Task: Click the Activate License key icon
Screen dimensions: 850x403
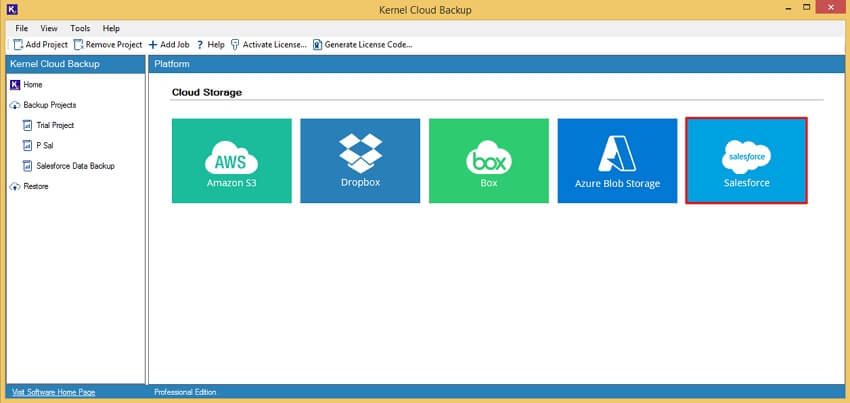Action: tap(235, 44)
